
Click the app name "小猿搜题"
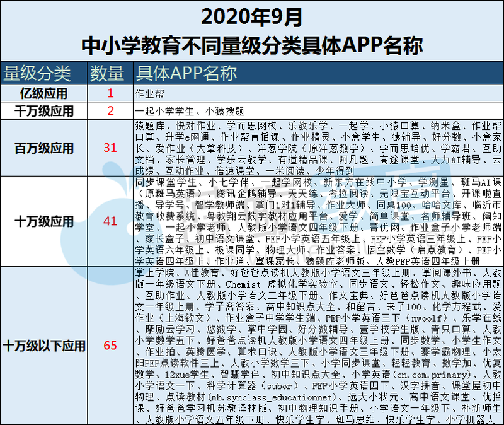[225, 112]
